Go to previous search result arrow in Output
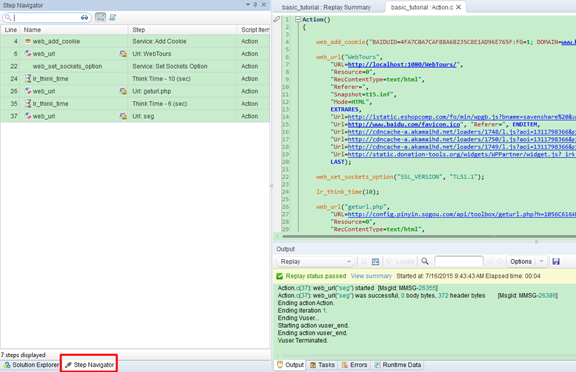The width and height of the screenshot is (576, 372). (489, 261)
